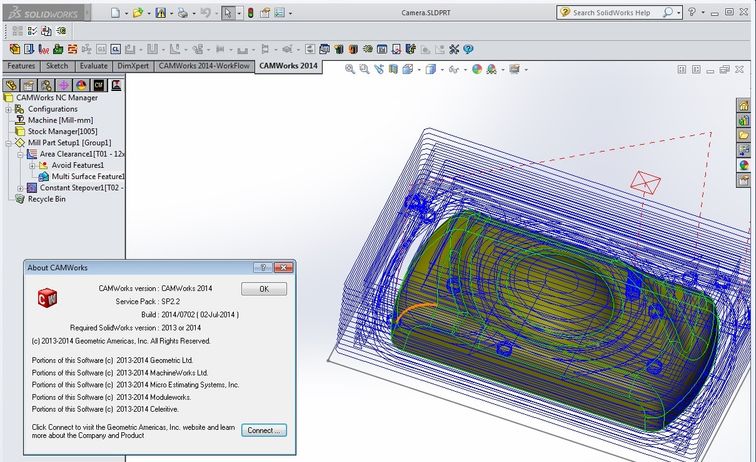Click the Section View icon in the view toolbar
This screenshot has width=756, height=462.
393,69
